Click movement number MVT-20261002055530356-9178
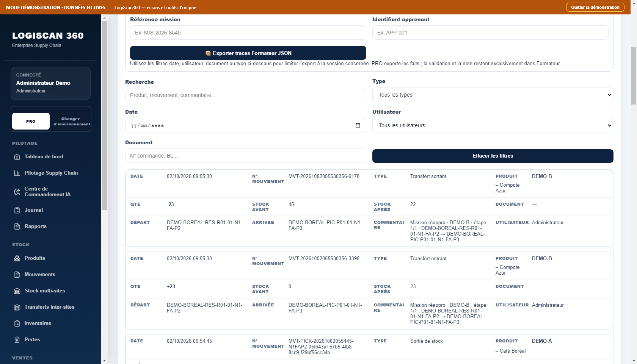The width and height of the screenshot is (637, 364). tap(324, 177)
